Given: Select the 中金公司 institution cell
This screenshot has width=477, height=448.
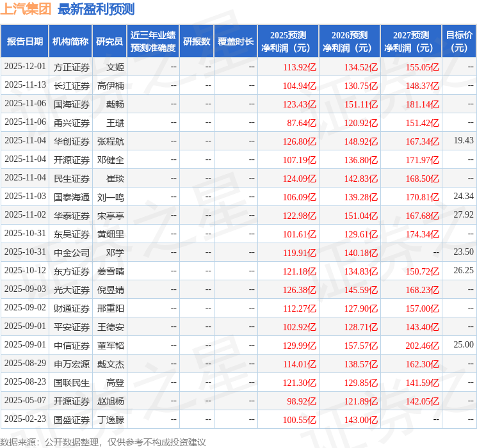Looking at the screenshot, I should (72, 253).
